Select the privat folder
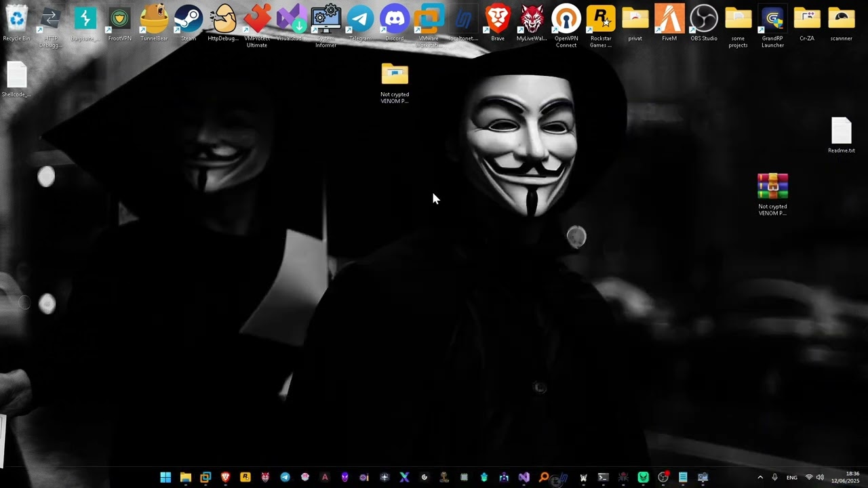This screenshot has width=868, height=488. (x=635, y=23)
